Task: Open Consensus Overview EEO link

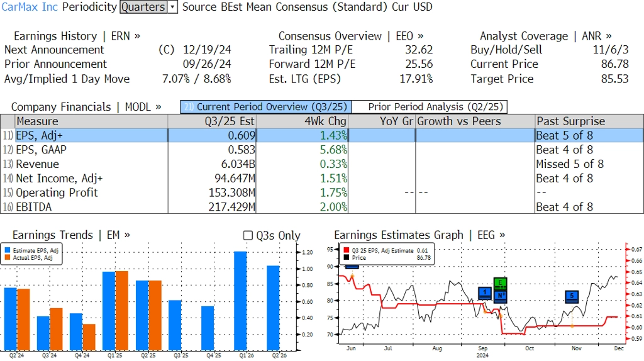Action: (351, 36)
